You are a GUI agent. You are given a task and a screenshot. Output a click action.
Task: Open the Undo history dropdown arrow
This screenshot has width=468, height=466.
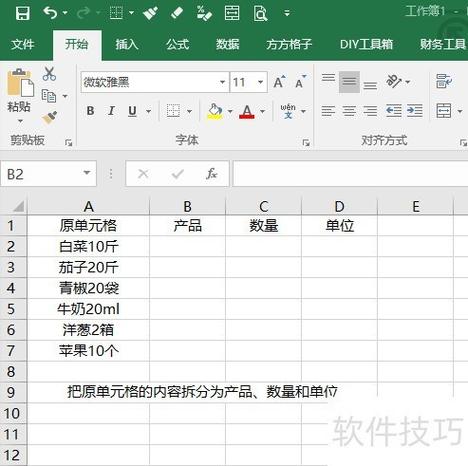65,13
